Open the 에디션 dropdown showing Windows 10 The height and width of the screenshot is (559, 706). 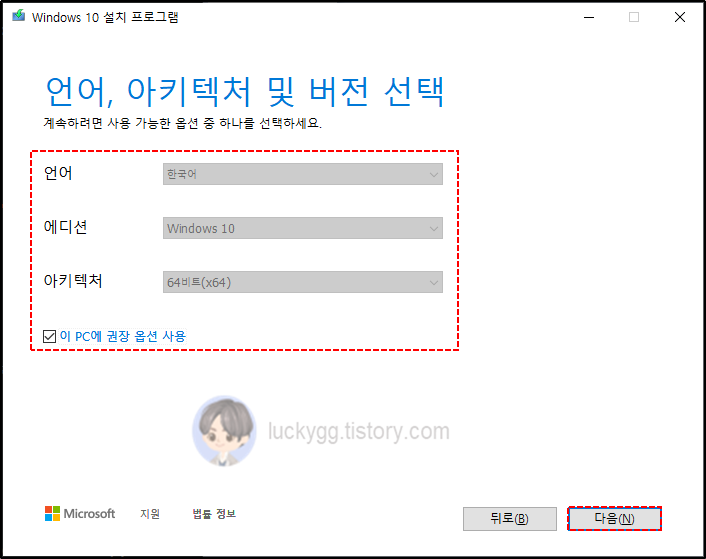click(303, 228)
